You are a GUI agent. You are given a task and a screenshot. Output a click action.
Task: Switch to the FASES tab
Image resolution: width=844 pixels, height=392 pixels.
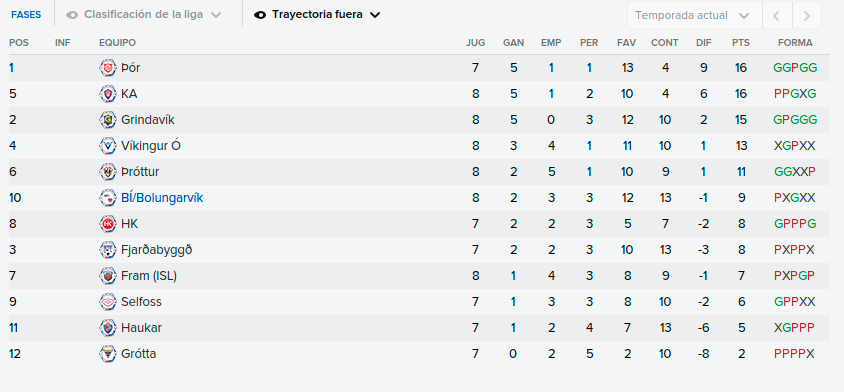pyautogui.click(x=26, y=15)
